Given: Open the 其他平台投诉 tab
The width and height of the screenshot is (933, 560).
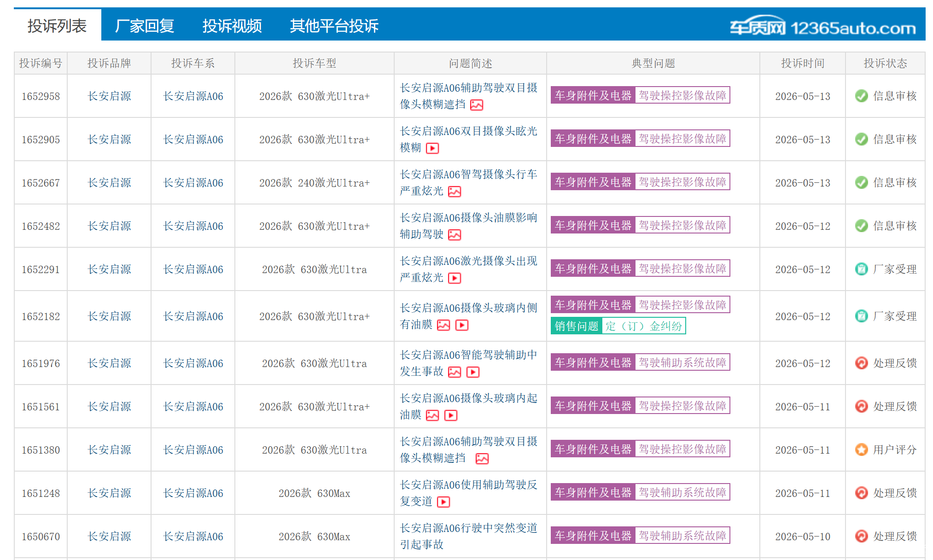Looking at the screenshot, I should coord(334,26).
